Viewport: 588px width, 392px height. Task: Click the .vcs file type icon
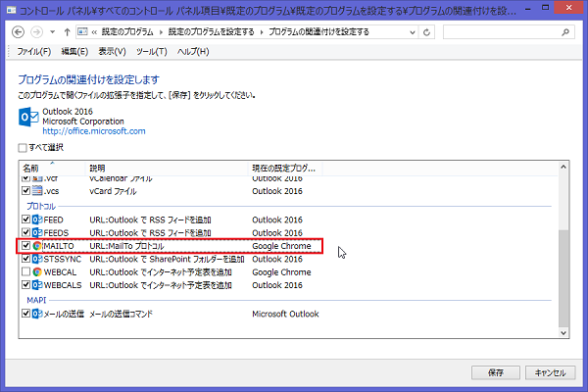(37, 191)
